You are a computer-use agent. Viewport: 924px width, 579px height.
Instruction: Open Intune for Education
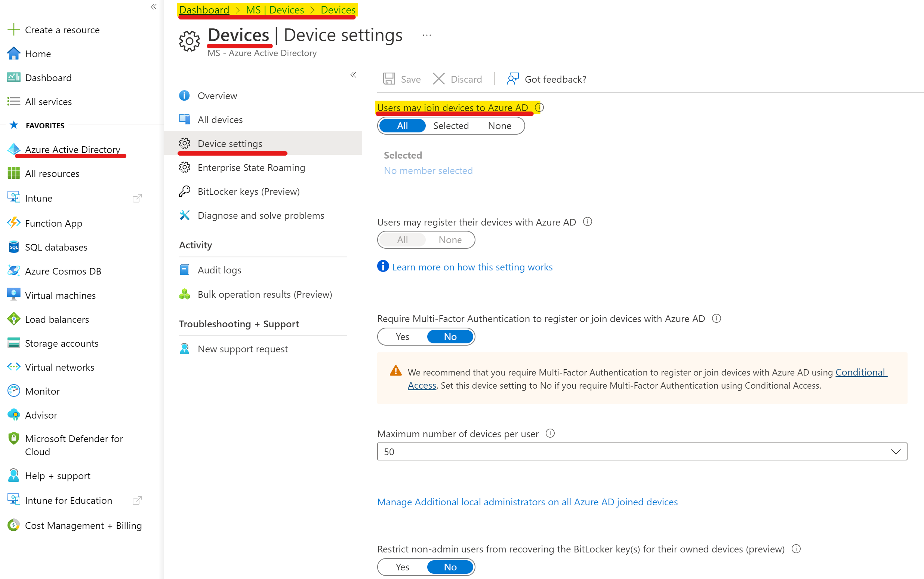(68, 500)
